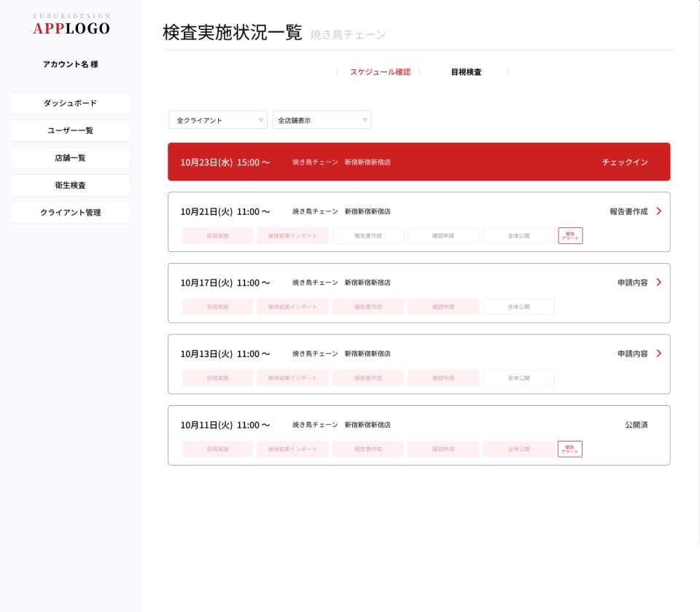Image resolution: width=700 pixels, height=612 pixels.
Task: Open the 全クライアント dropdown
Action: 218,120
